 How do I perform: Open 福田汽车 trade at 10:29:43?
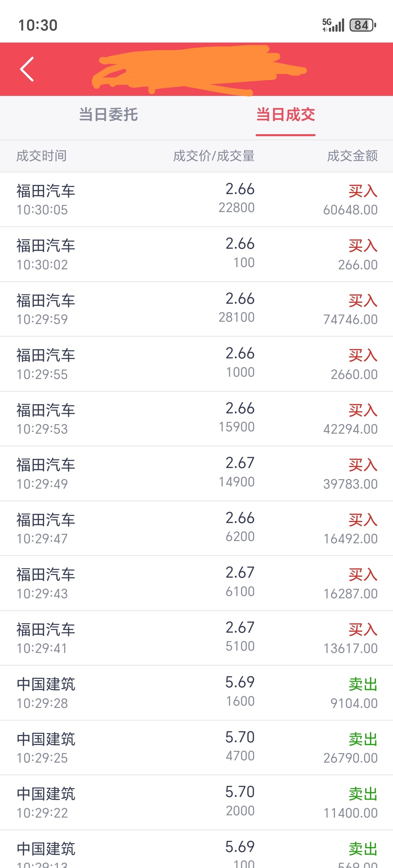tap(196, 583)
